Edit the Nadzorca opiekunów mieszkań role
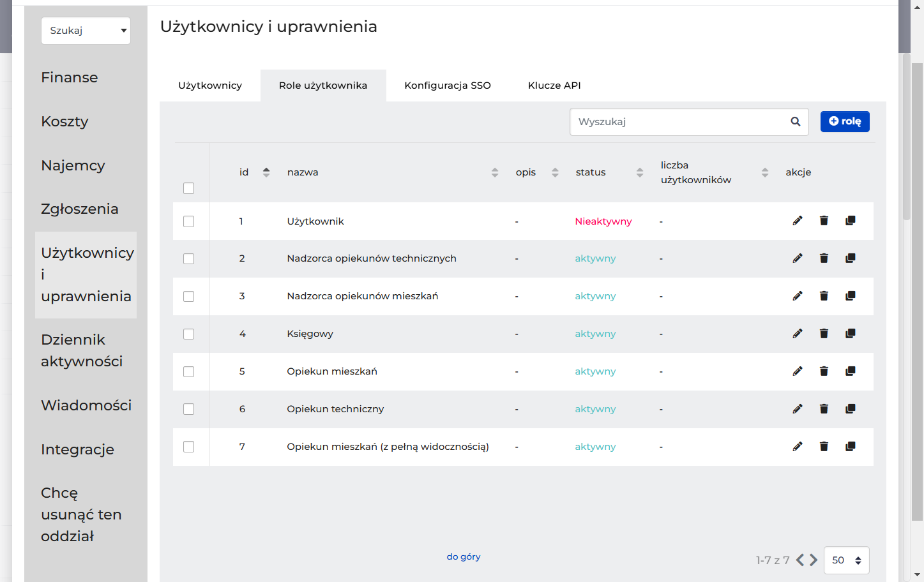 [798, 296]
